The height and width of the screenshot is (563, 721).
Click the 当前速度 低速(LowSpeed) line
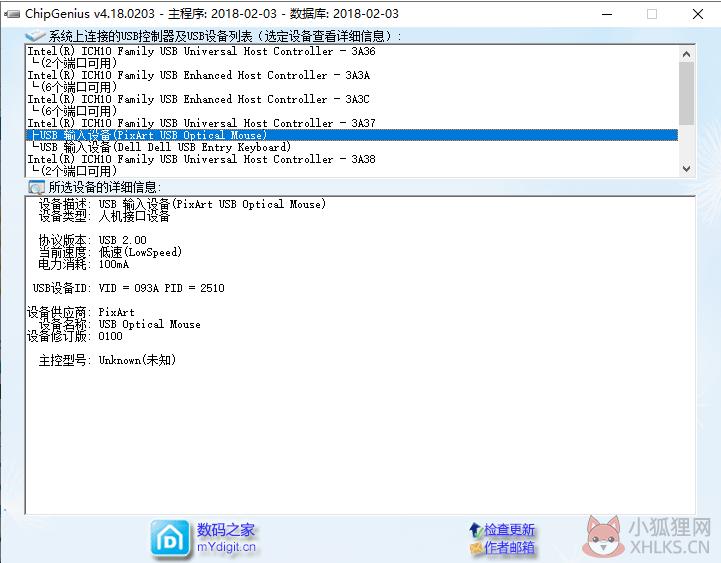[110, 252]
